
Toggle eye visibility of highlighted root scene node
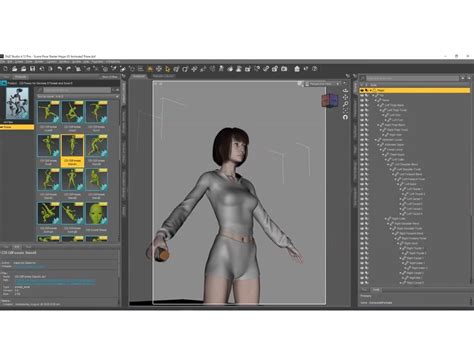click(x=362, y=90)
